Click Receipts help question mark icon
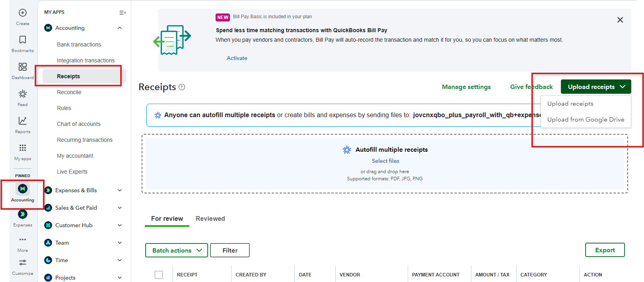The image size is (644, 282). tap(182, 87)
